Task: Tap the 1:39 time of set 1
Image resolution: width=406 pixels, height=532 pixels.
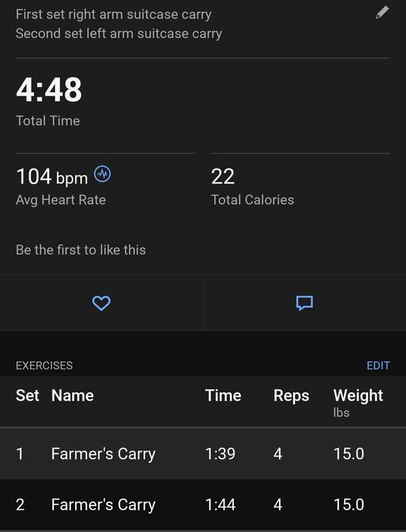Action: [221, 454]
